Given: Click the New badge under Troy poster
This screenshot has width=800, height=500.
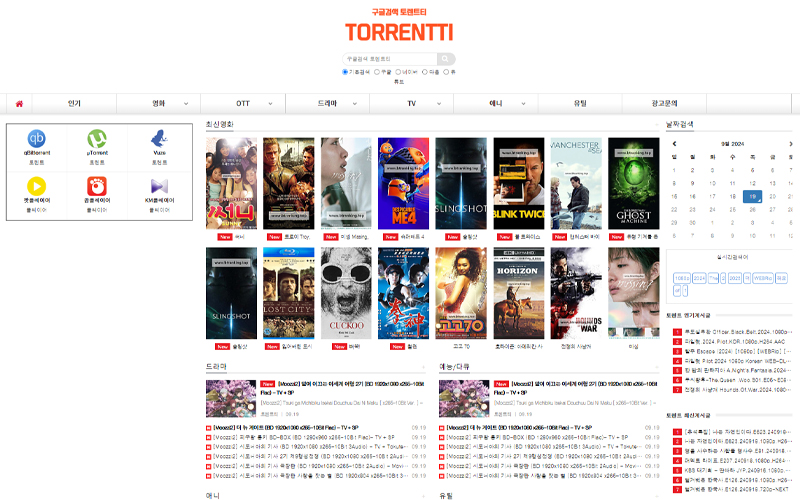Looking at the screenshot, I should pyautogui.click(x=274, y=237).
